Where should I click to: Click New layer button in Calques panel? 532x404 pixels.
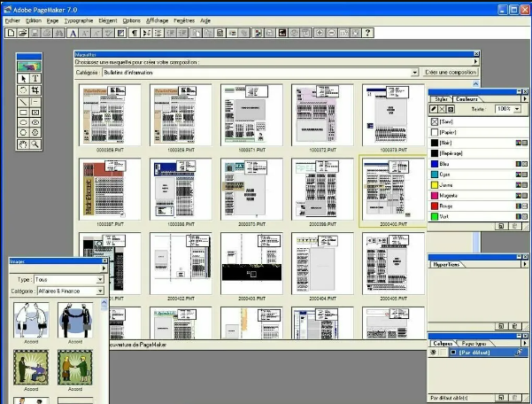tap(501, 398)
